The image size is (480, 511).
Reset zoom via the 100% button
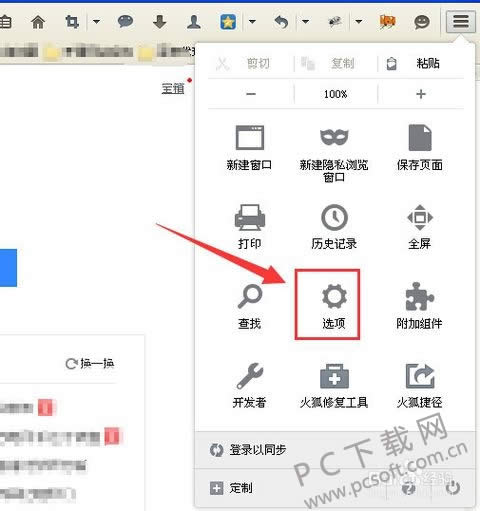coord(336,94)
